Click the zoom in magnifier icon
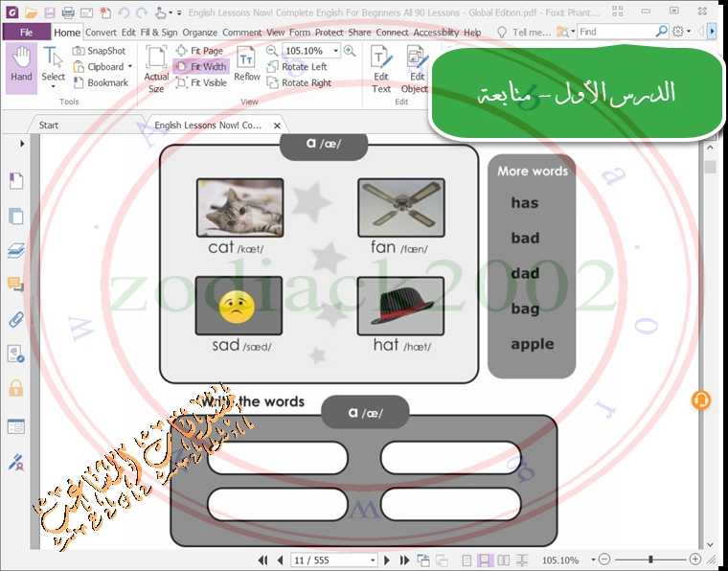Screen dimensions: 728x571 coord(350,50)
